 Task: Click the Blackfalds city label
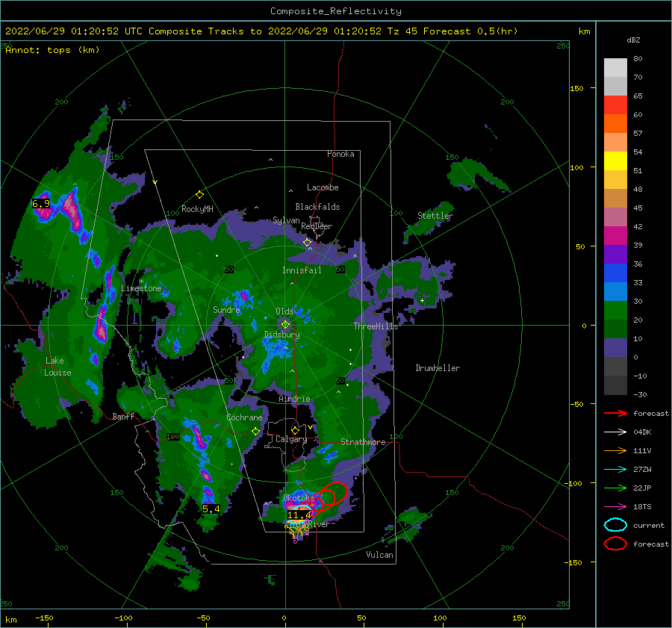coord(317,207)
